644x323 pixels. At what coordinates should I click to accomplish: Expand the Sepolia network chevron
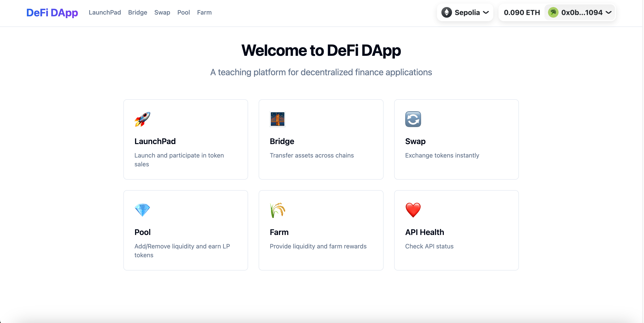pyautogui.click(x=486, y=13)
